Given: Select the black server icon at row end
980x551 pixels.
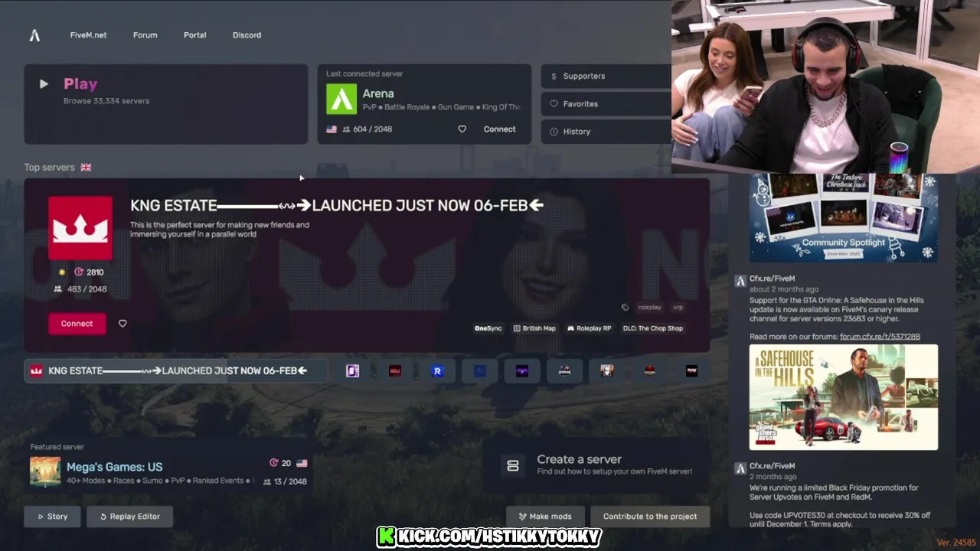Looking at the screenshot, I should (691, 371).
